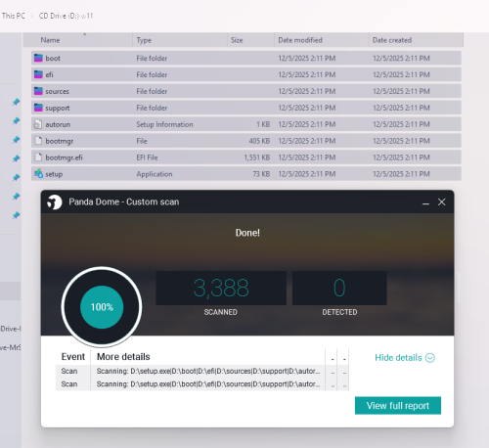Click the Application type of setup

(x=155, y=174)
